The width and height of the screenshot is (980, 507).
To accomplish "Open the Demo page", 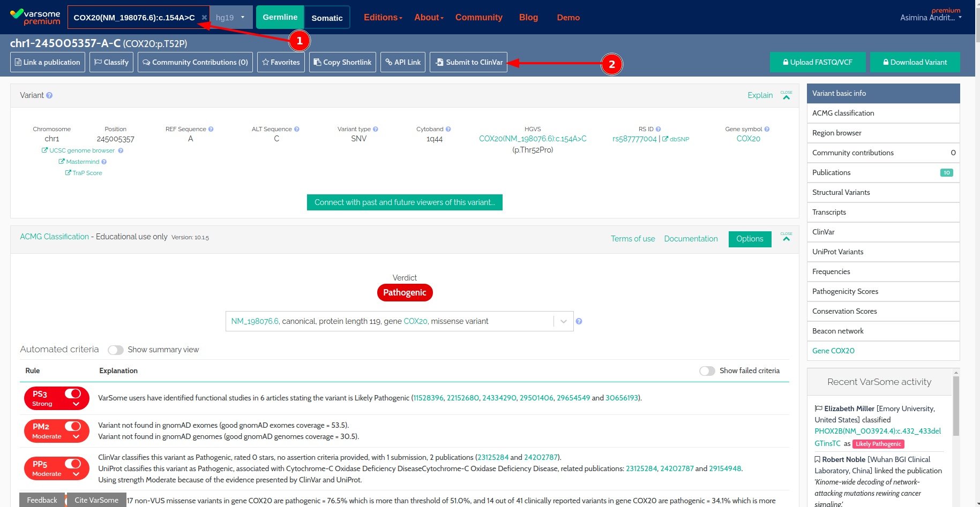I will point(568,17).
